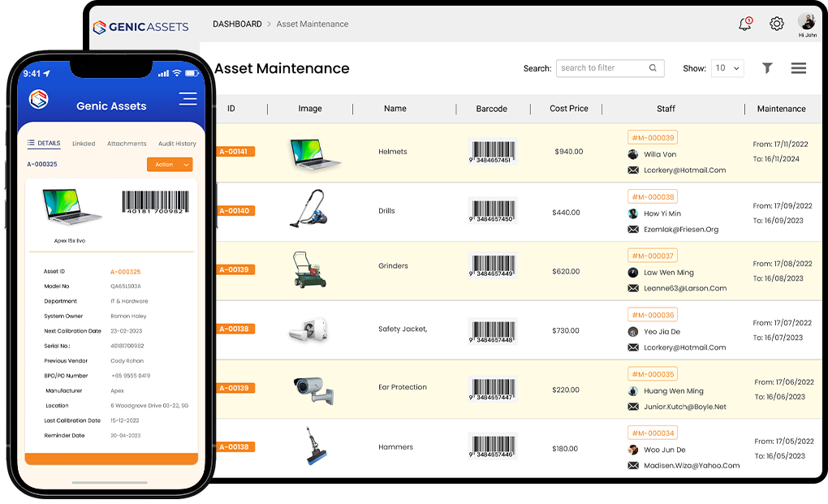Viewport: 828px width, 504px height.
Task: Click the search magnifier icon
Action: (x=653, y=68)
